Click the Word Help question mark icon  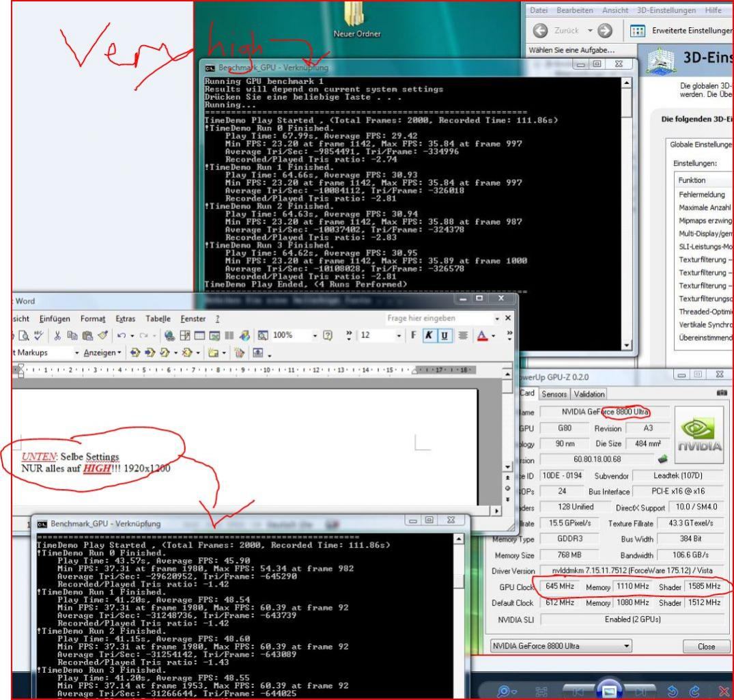click(328, 335)
